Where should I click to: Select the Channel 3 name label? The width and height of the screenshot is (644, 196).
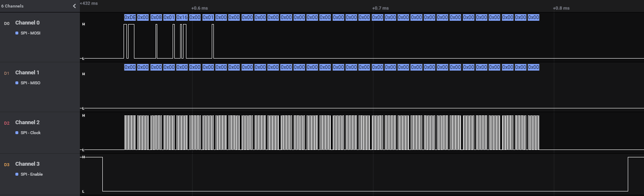tap(27, 164)
